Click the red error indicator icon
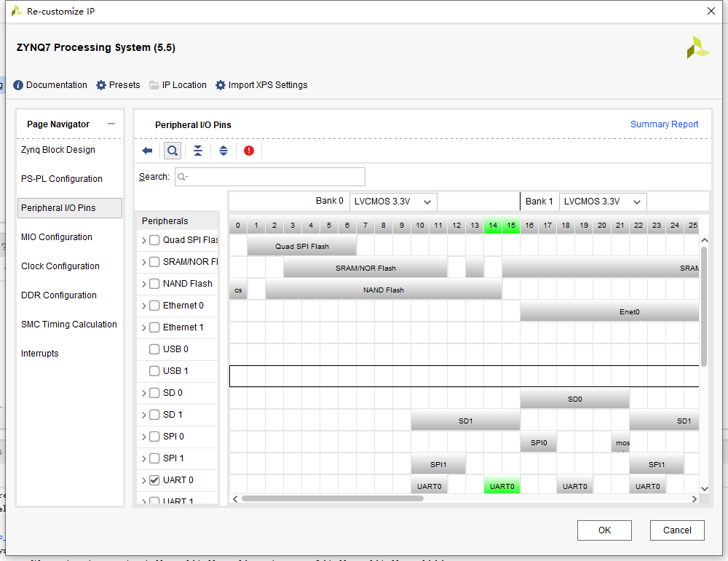 pos(249,151)
